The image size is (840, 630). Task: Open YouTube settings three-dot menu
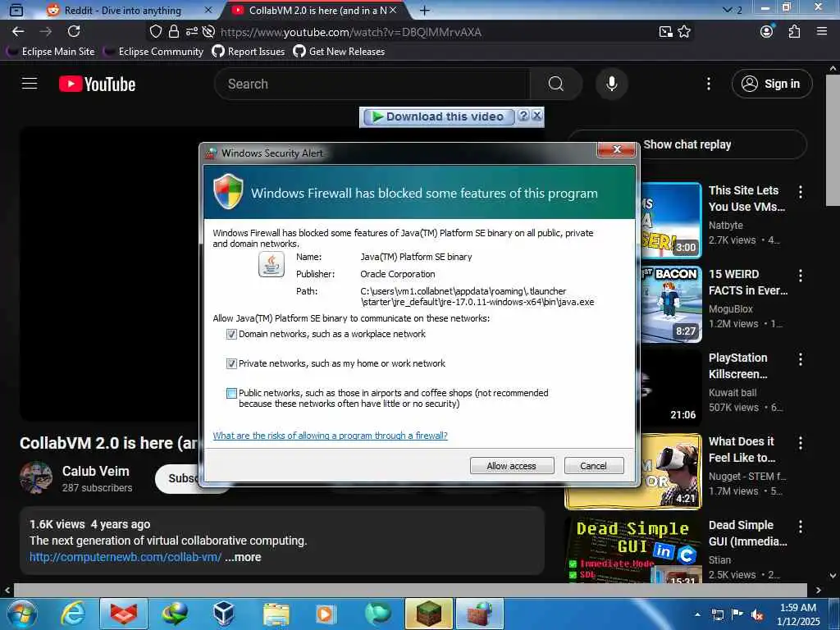coord(708,84)
